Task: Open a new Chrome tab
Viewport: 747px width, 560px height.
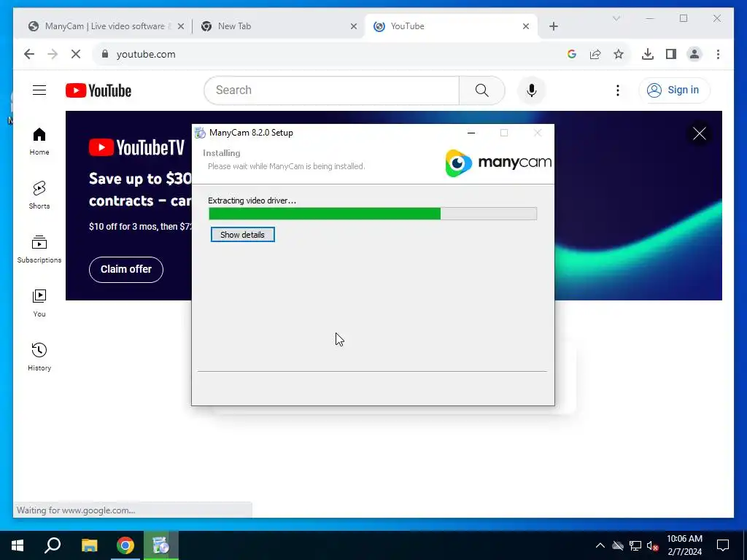Action: [x=553, y=26]
